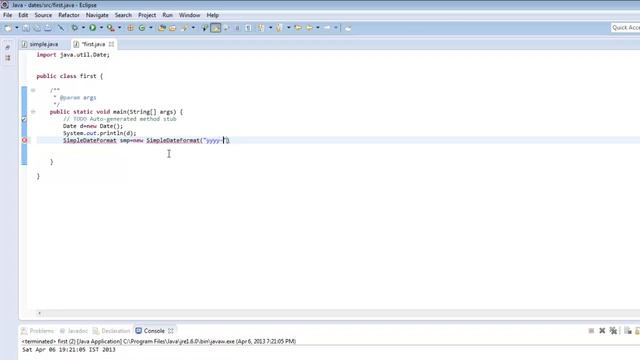640x360 pixels.
Task: Click the TODO task marker in gutter
Action: [24, 119]
